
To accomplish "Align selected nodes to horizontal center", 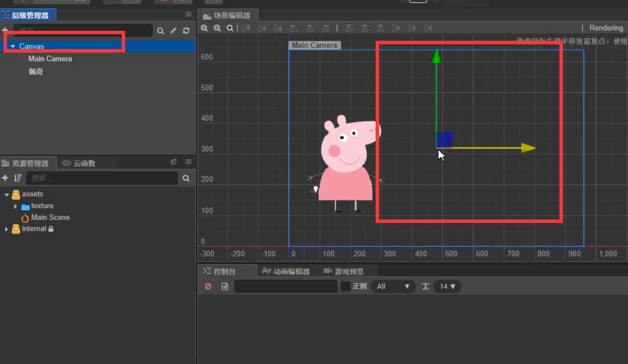I will (310, 28).
